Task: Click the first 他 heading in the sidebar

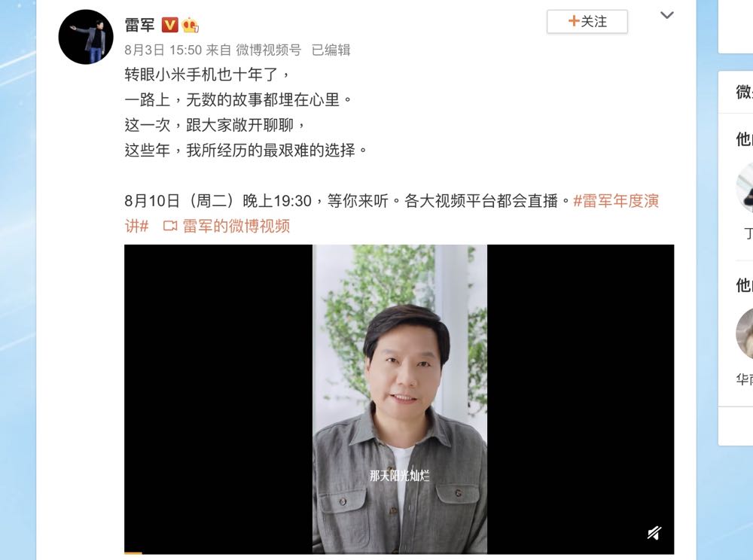Action: (745, 139)
